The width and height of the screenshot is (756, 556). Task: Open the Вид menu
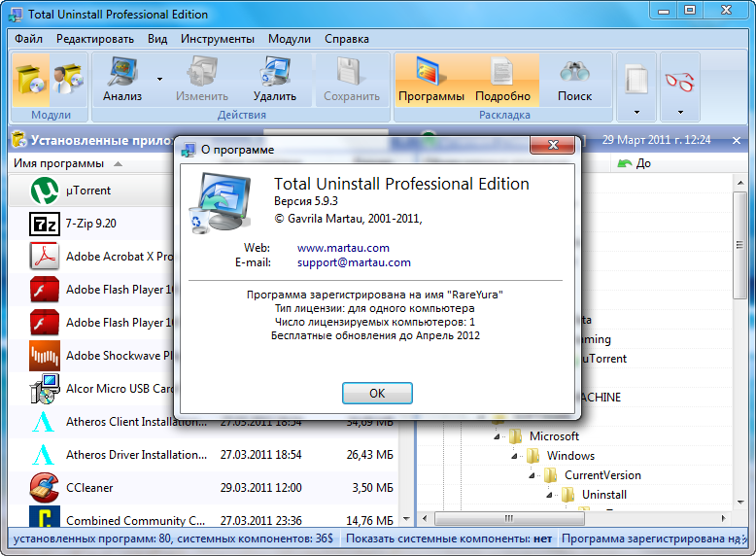[157, 39]
